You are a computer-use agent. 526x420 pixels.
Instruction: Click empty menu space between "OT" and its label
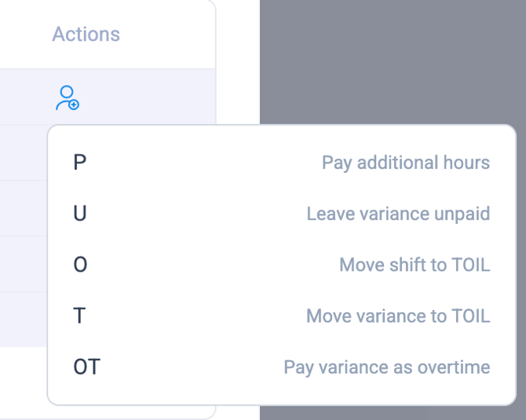[188, 367]
